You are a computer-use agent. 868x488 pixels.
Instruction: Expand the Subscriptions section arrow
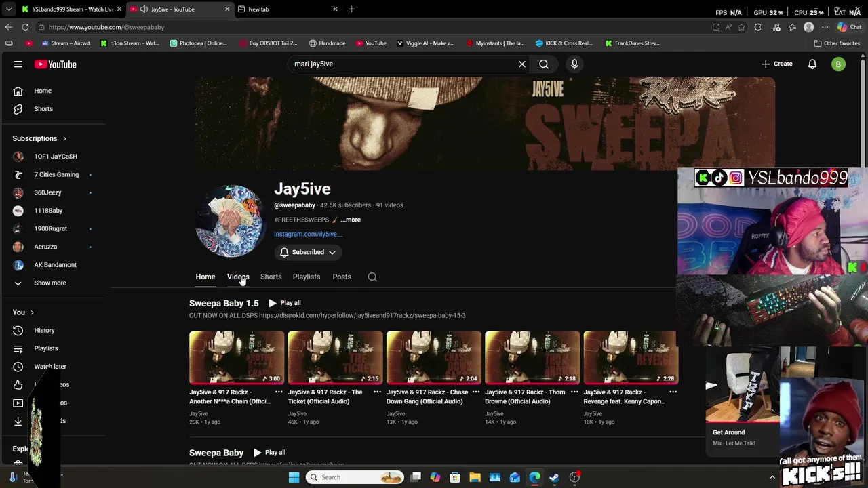tap(64, 138)
